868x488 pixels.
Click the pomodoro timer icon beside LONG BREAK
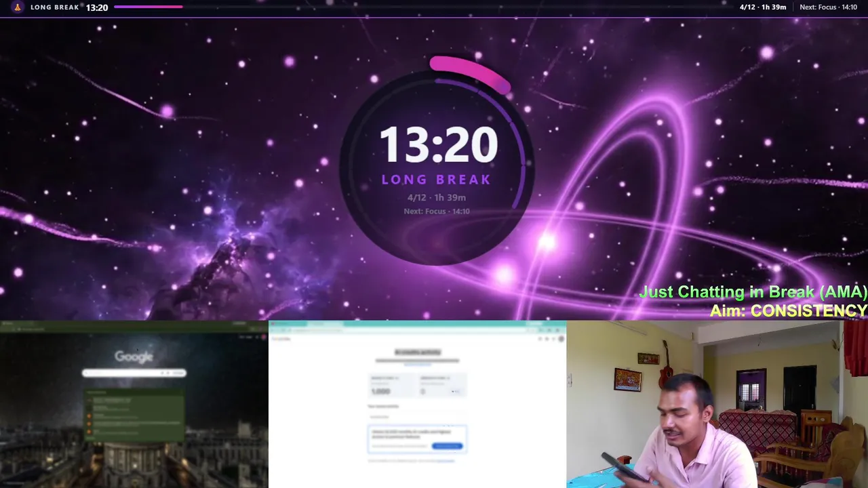(x=17, y=7)
